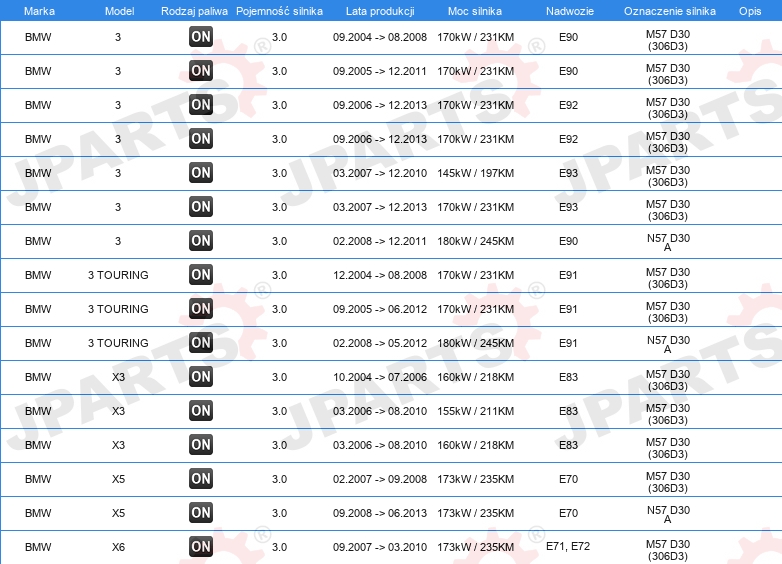Viewport: 782px width, 564px height.
Task: Click the 155kW / 211KM power cell
Action: click(475, 411)
